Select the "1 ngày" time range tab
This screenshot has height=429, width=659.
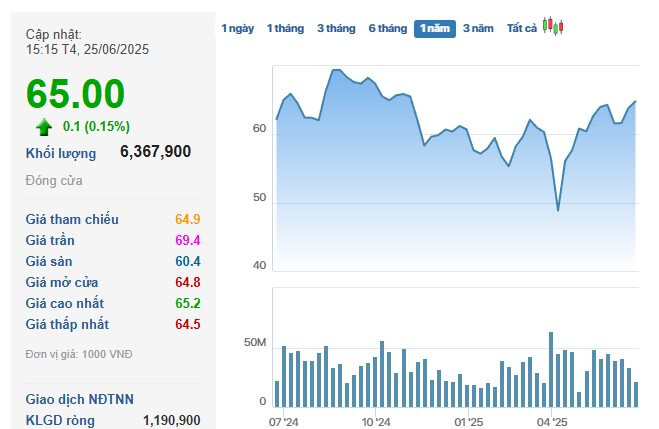point(237,29)
